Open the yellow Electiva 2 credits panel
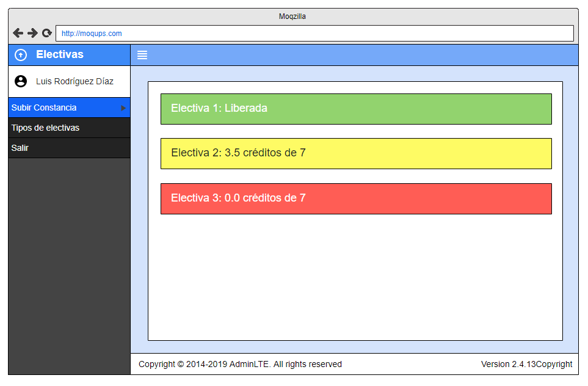 pyautogui.click(x=356, y=154)
